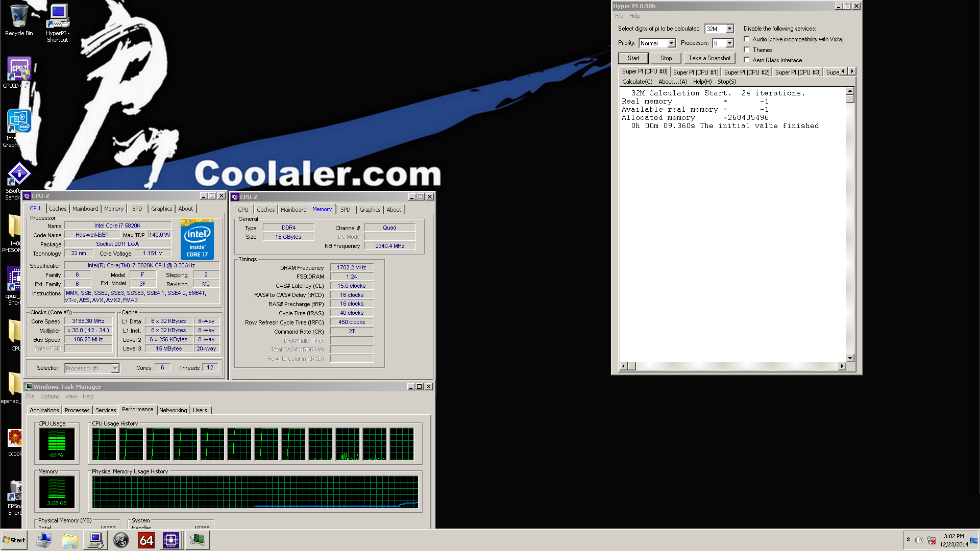Open the Calculate(C) menu in Super PI
Image resolution: width=980 pixels, height=551 pixels.
637,82
